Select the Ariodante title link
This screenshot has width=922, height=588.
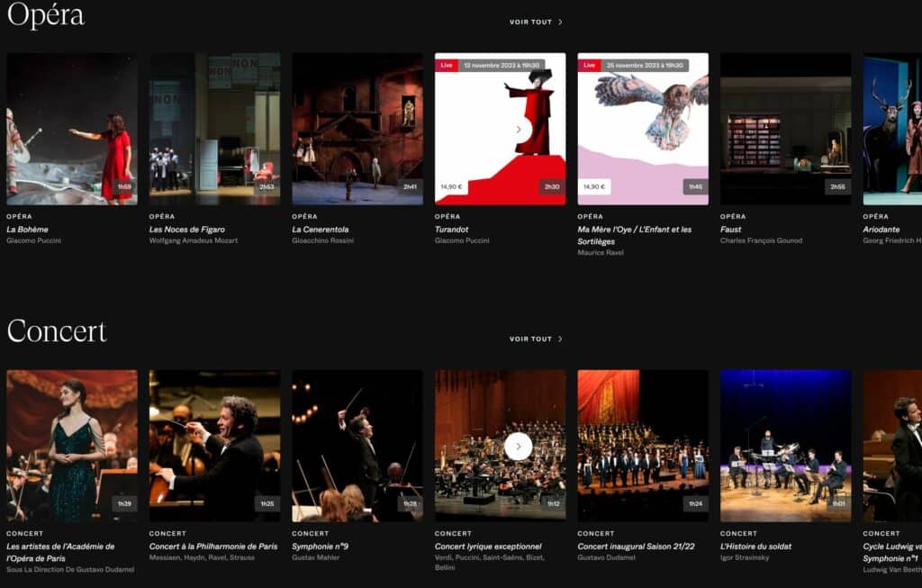click(881, 230)
